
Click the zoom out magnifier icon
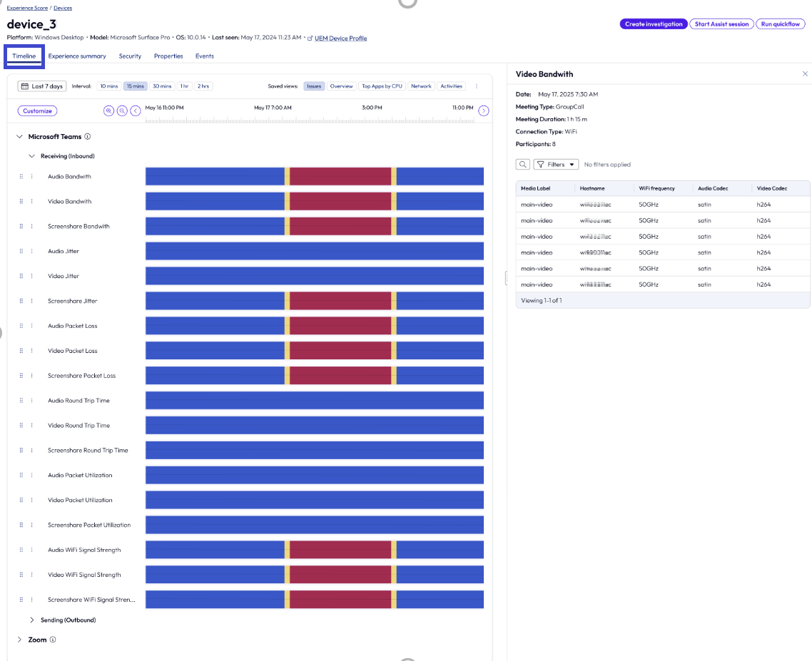click(122, 111)
